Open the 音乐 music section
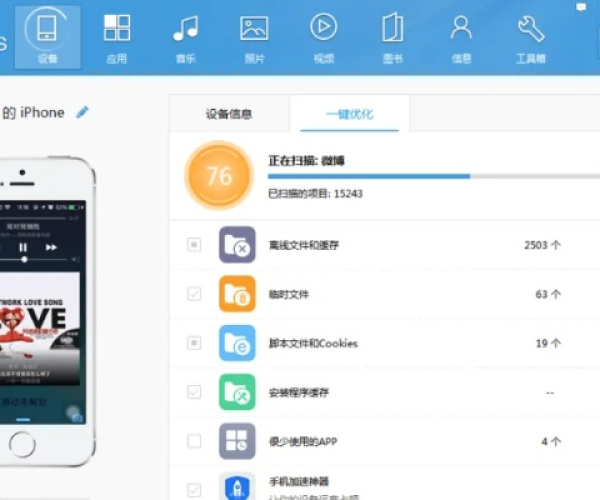The width and height of the screenshot is (600, 500). click(186, 37)
